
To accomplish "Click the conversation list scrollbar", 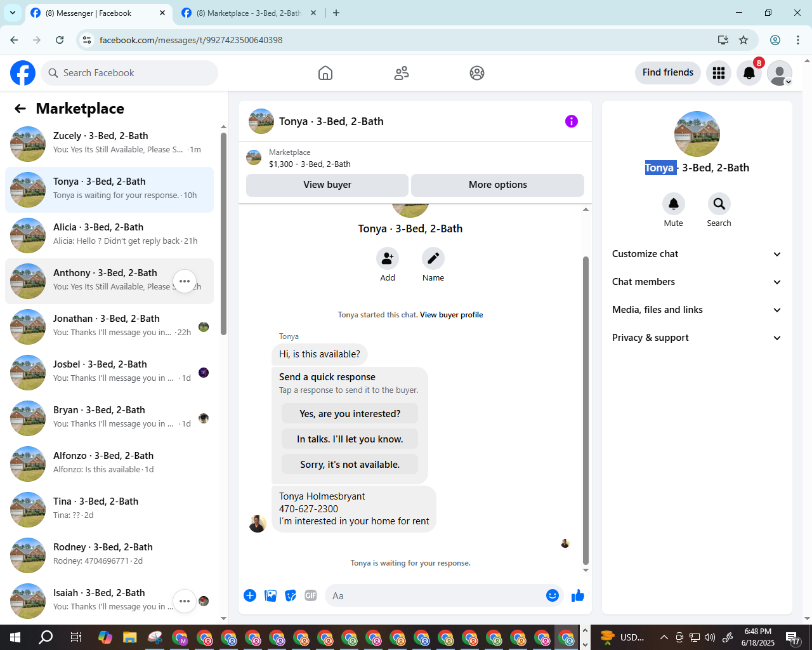I will click(223, 234).
